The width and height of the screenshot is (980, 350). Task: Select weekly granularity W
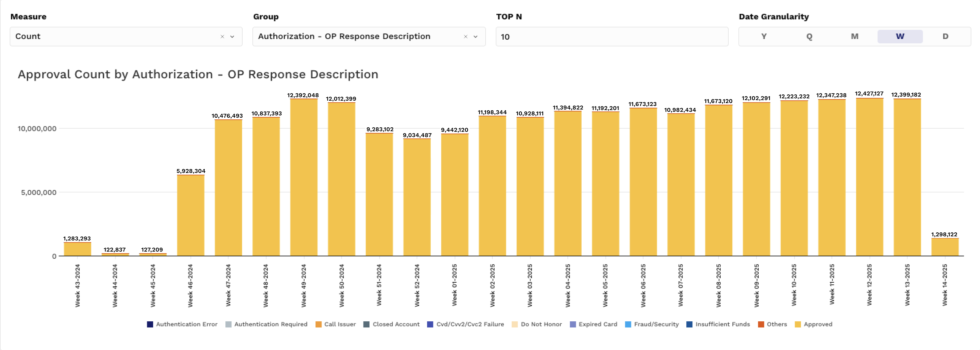[x=900, y=37]
